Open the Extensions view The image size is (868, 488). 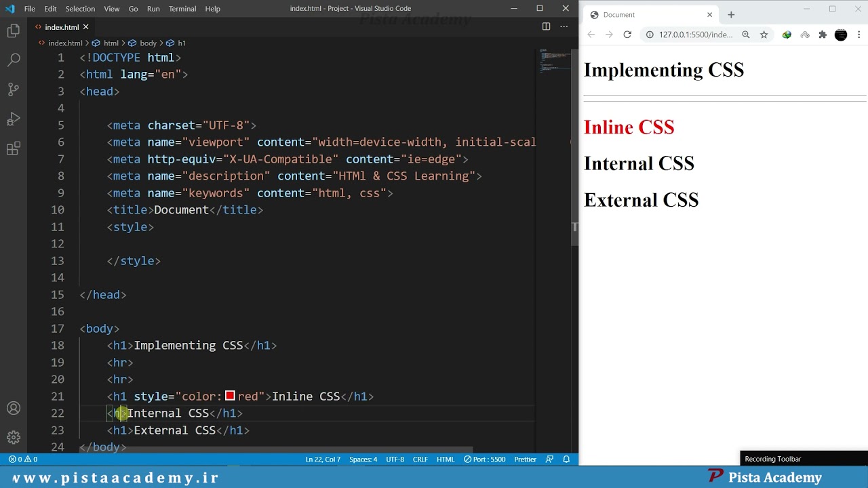click(14, 149)
